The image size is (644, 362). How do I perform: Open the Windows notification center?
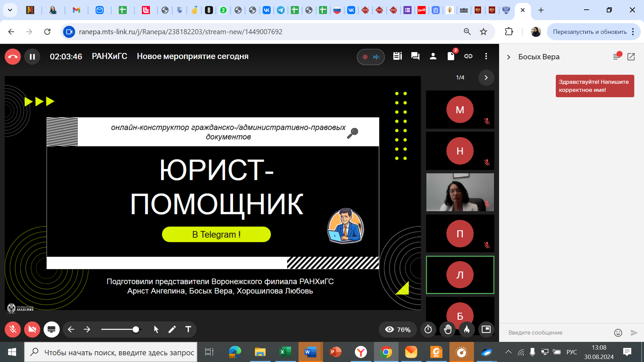627,352
